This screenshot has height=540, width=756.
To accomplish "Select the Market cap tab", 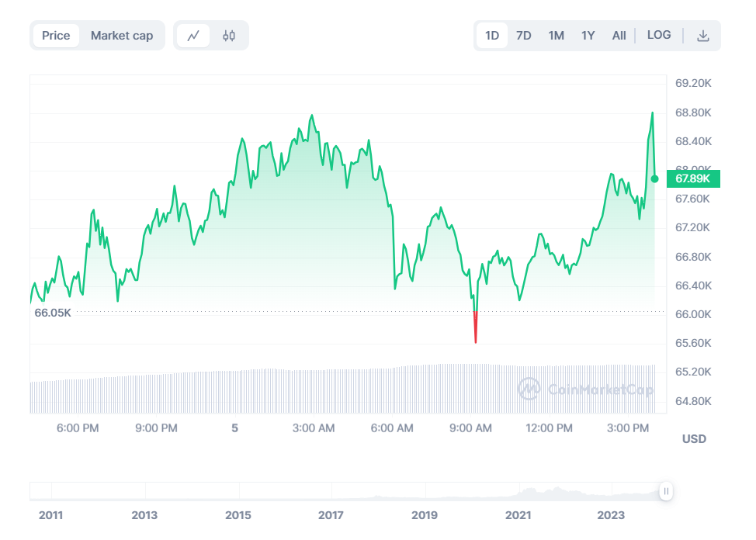I will 122,36.
